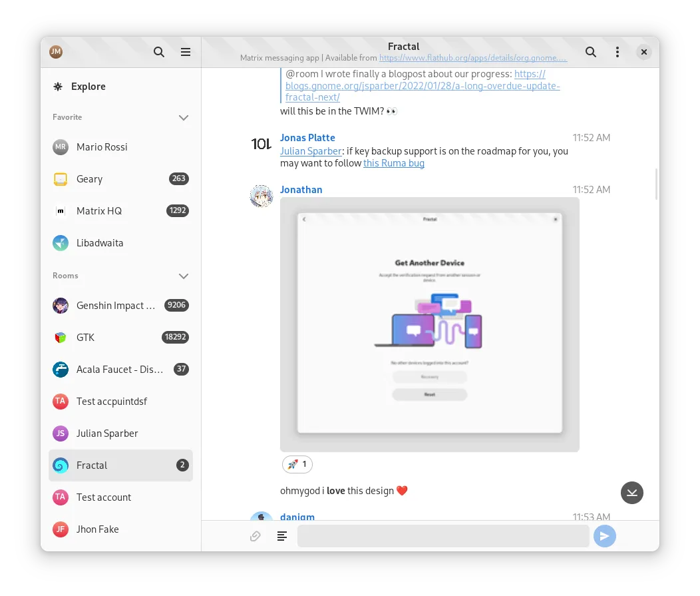700x596 pixels.
Task: Open the Mario Rossi chat
Action: click(102, 147)
